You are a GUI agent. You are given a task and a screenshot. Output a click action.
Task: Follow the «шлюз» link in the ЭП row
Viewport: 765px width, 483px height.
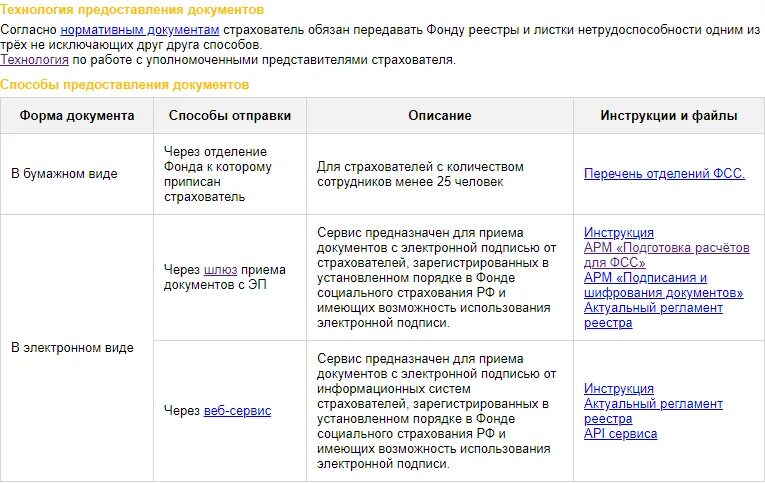pyautogui.click(x=220, y=270)
